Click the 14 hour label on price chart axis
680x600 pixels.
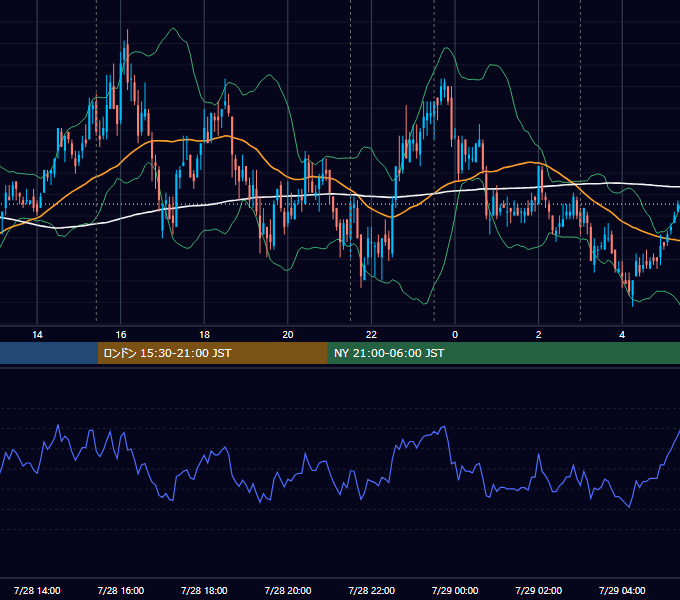[37, 335]
